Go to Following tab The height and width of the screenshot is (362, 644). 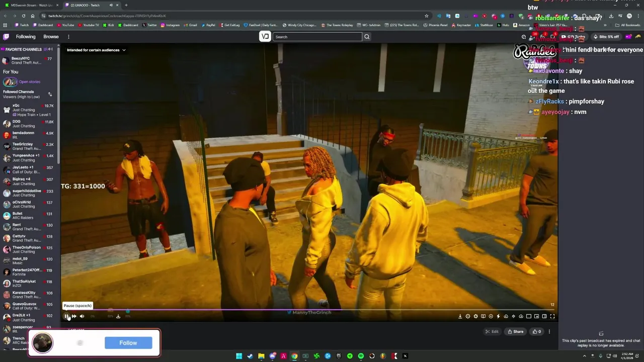(26, 37)
